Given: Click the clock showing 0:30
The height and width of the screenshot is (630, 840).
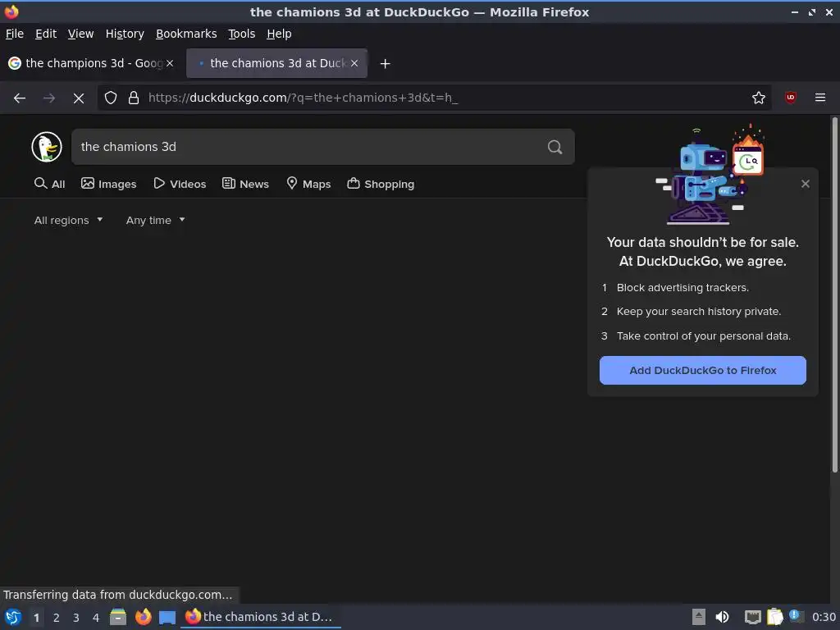Looking at the screenshot, I should click(824, 617).
